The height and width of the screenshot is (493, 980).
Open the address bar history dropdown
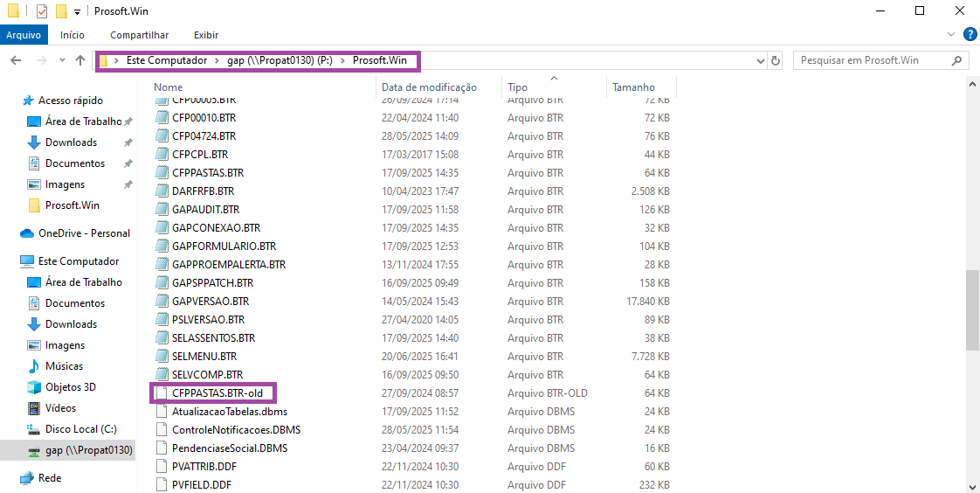(x=761, y=60)
